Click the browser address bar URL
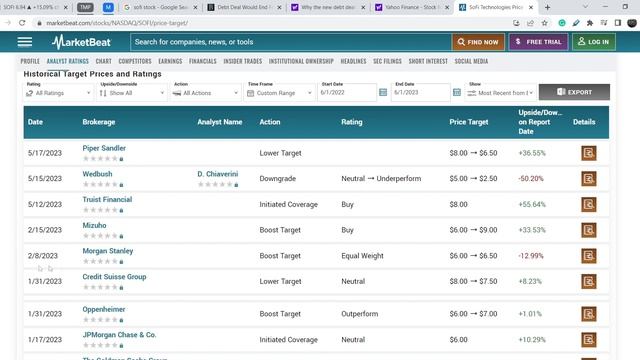 coord(117,23)
